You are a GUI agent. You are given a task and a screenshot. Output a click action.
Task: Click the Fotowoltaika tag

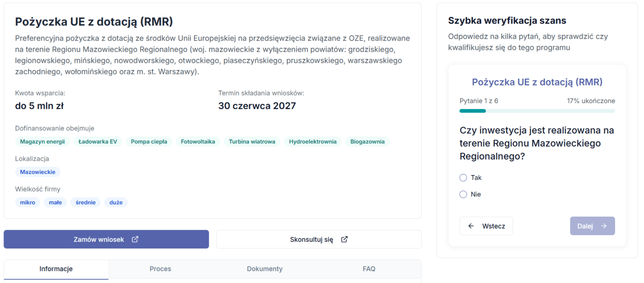click(x=198, y=141)
